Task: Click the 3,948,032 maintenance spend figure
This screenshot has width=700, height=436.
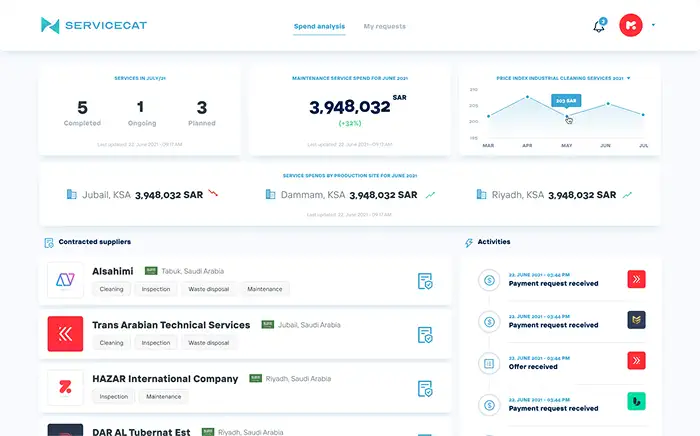Action: point(350,107)
